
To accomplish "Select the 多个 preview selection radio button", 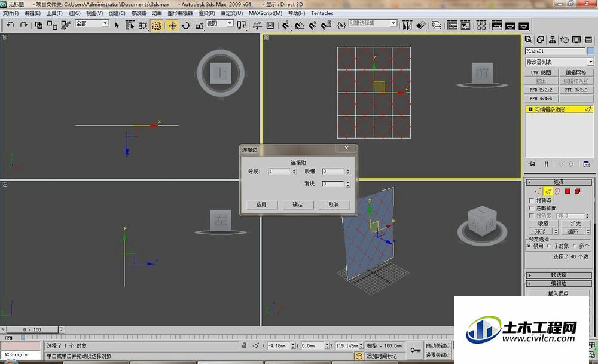I will tap(575, 246).
